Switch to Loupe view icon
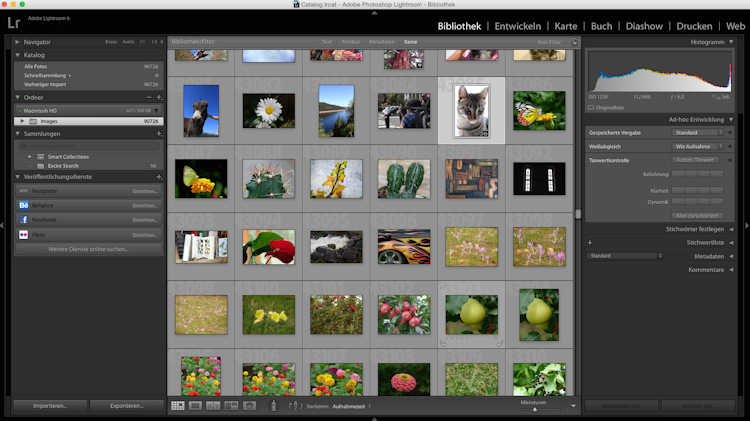The width and height of the screenshot is (750, 421). pyautogui.click(x=196, y=406)
